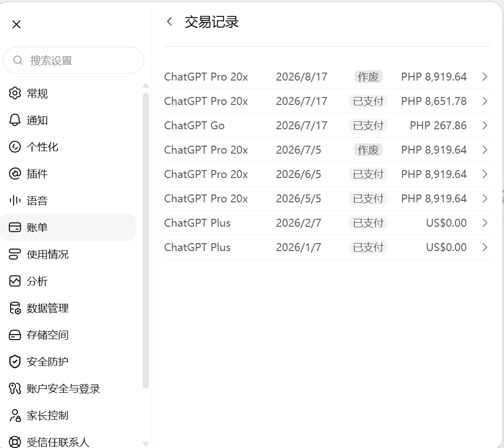The image size is (504, 448).
Task: Click the sidebar scrollbar down arrow
Action: (x=146, y=444)
